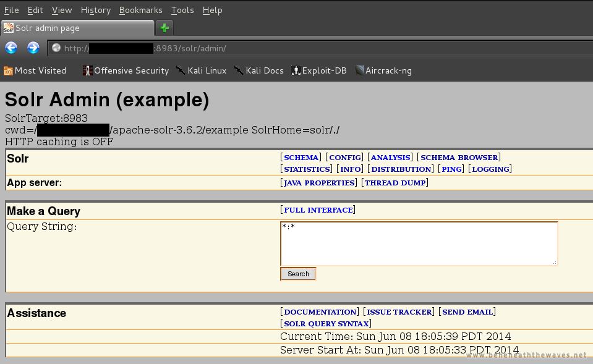Open the SCHEMA BROWSER link
Screen dimensions: 593x364
tap(459, 157)
